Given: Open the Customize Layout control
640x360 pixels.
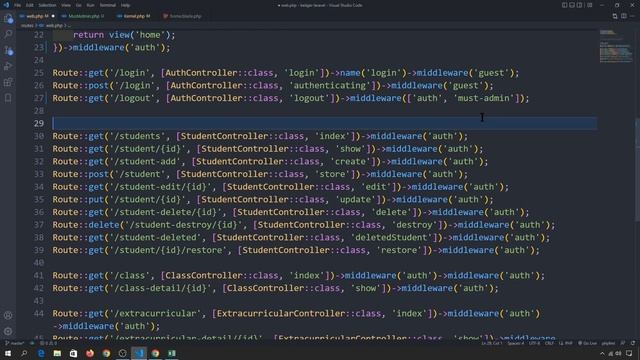Looking at the screenshot, I should pyautogui.click(x=589, y=5).
